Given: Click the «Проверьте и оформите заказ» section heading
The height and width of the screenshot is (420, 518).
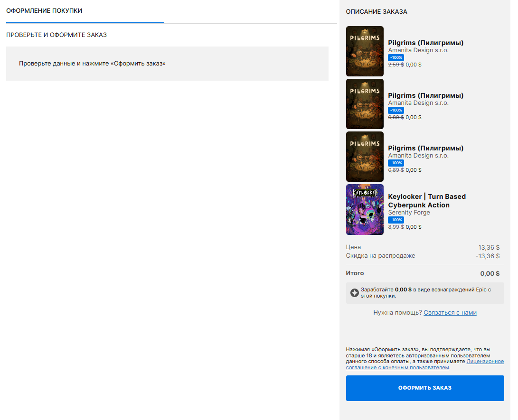Looking at the screenshot, I should [x=57, y=35].
